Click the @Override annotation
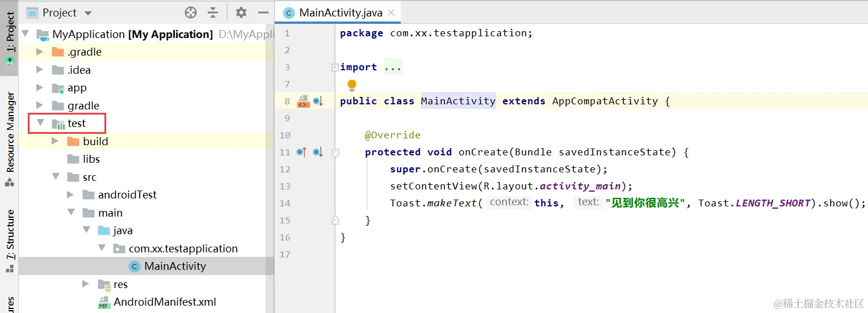The image size is (868, 313). tap(392, 135)
